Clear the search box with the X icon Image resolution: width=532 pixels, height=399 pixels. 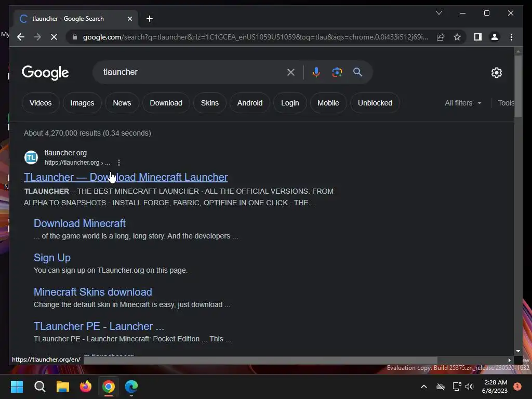click(x=291, y=72)
